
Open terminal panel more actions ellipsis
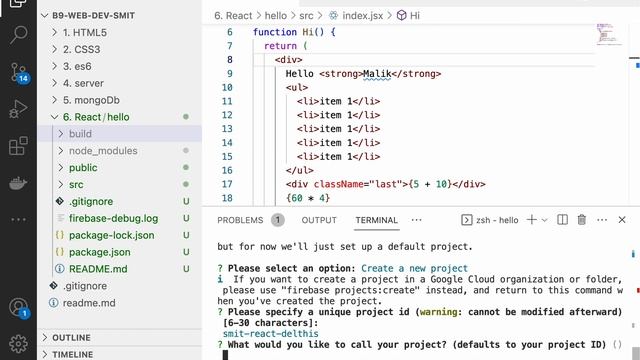point(602,220)
